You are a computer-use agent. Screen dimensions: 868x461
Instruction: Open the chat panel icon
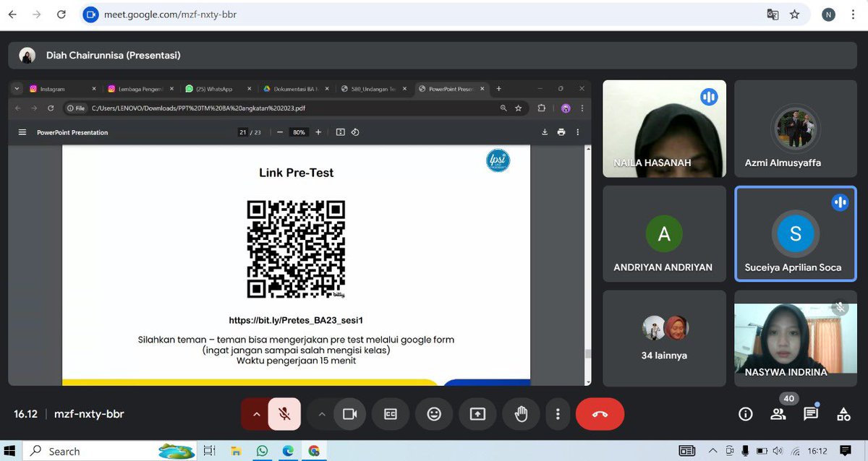[811, 414]
